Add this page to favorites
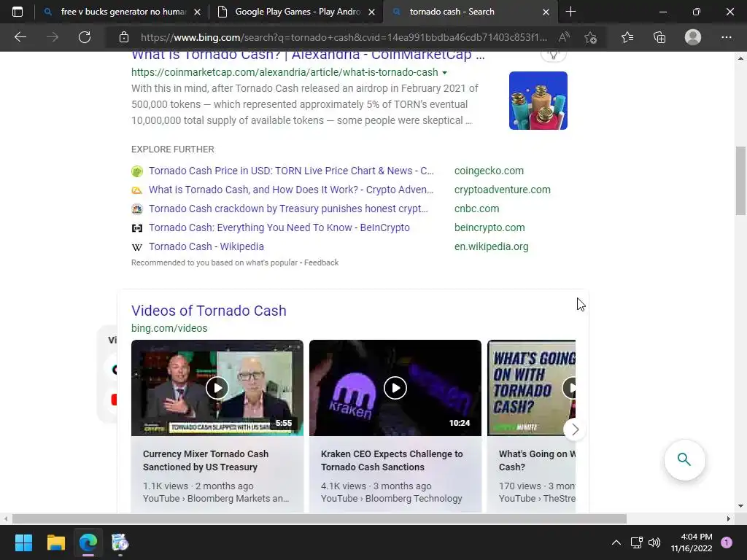Image resolution: width=747 pixels, height=560 pixels. pyautogui.click(x=590, y=37)
